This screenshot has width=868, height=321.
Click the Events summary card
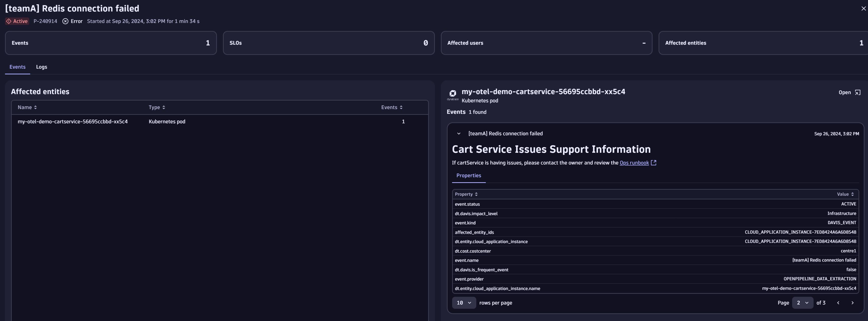(111, 43)
